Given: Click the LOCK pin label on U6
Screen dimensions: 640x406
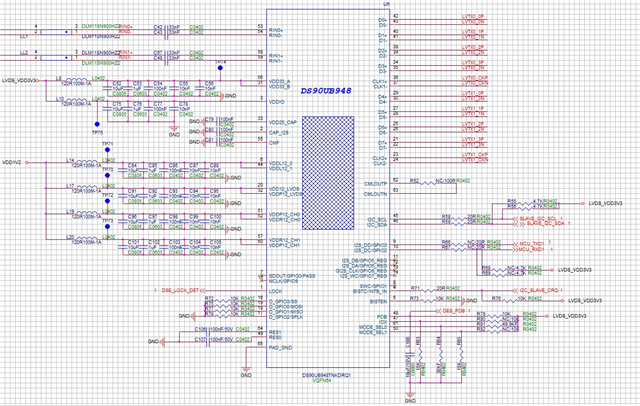Looking at the screenshot, I should click(275, 291).
